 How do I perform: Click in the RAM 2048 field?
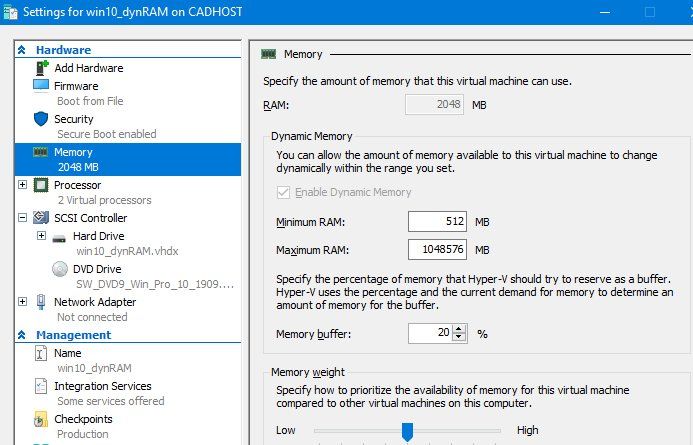434,104
